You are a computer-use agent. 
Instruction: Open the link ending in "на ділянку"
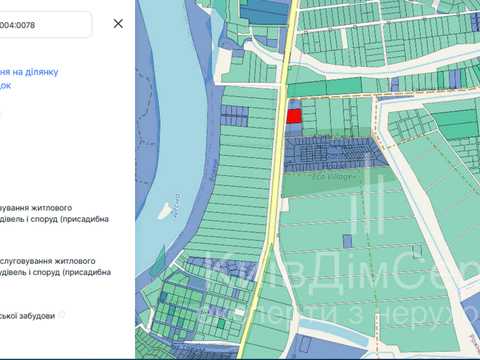29,72
